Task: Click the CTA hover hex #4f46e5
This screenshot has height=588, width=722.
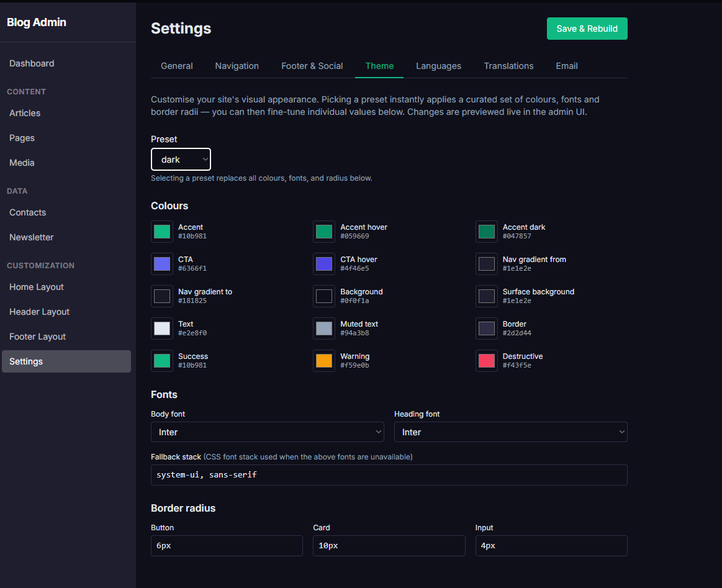Action: click(354, 268)
